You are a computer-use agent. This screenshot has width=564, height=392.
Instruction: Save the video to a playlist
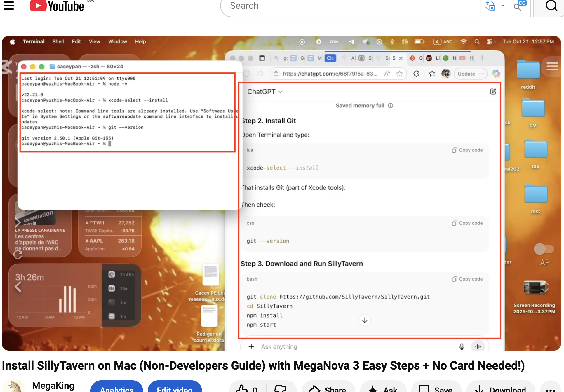[x=436, y=389]
